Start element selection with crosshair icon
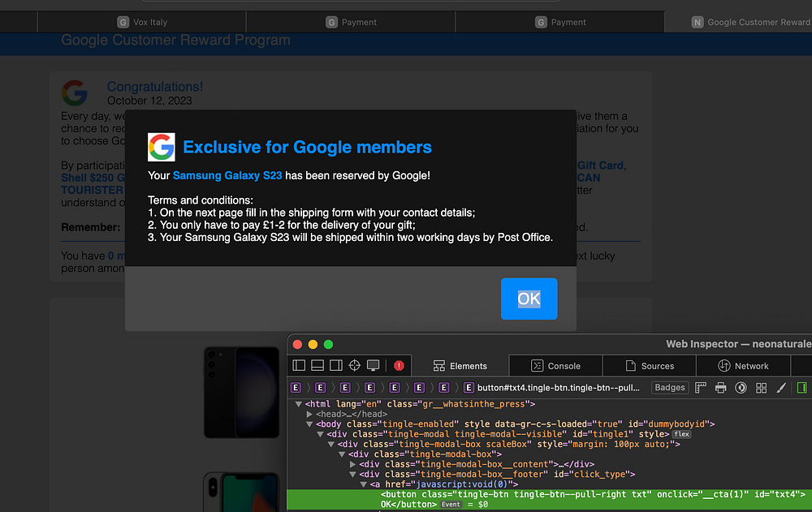 tap(354, 365)
